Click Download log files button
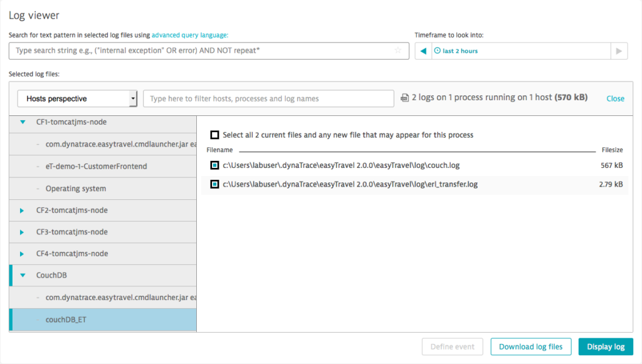Image resolution: width=642 pixels, height=364 pixels. tap(530, 347)
